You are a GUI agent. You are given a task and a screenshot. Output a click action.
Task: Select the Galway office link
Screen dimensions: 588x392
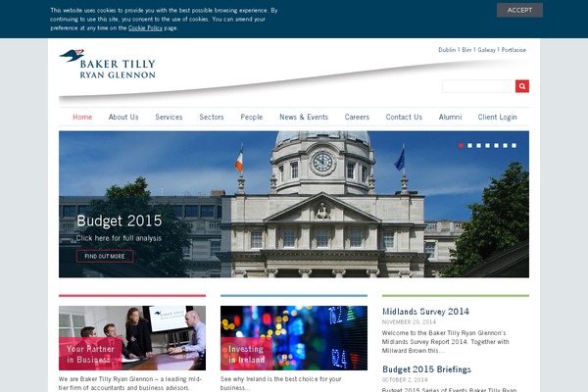pos(486,50)
